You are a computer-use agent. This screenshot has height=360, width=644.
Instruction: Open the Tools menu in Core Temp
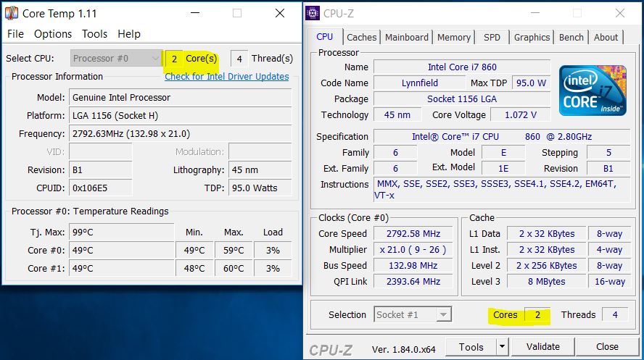pos(94,33)
